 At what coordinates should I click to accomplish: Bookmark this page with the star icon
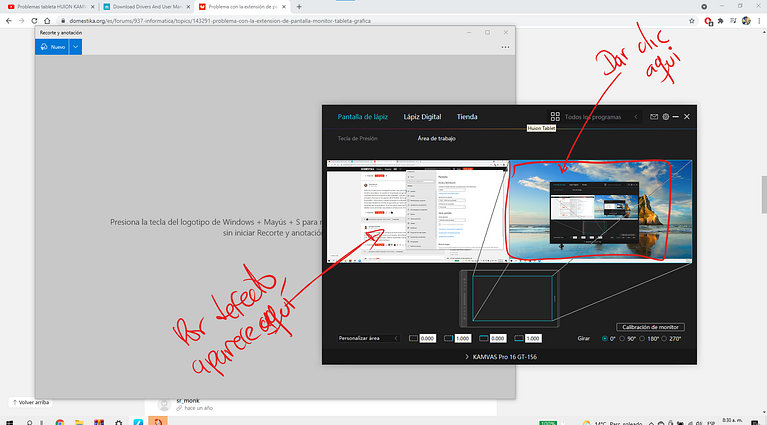692,21
